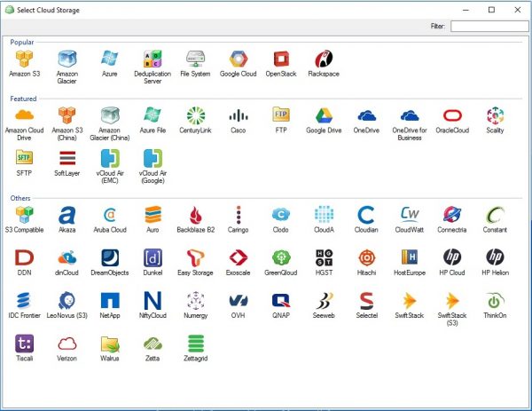
Task: Select DDN storage icon
Action: click(x=25, y=257)
